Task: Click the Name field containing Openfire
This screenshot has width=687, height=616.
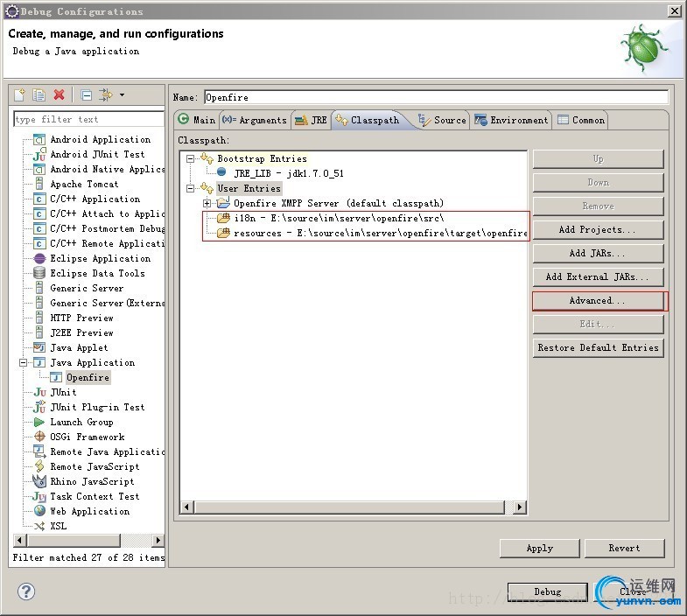Action: 437,97
